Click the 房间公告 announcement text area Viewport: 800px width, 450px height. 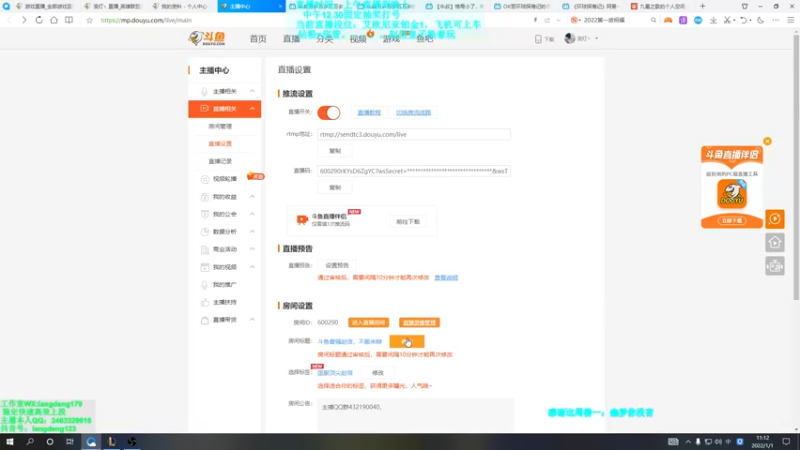415,415
